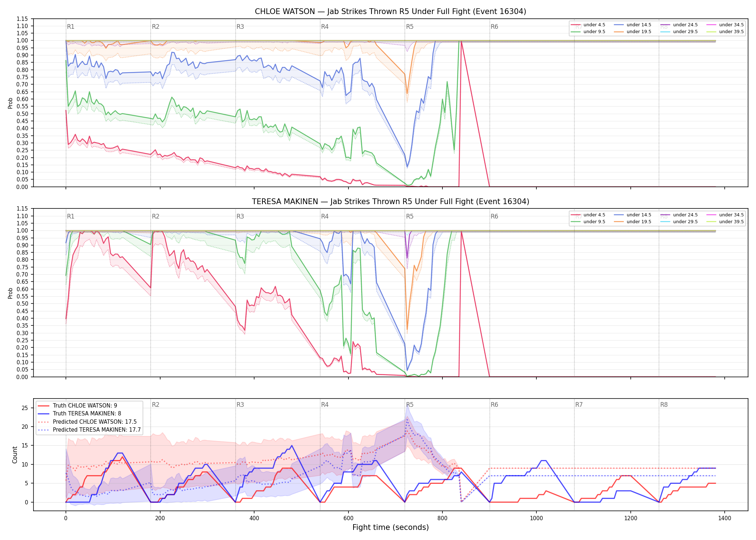The width and height of the screenshot is (756, 540).
Task: Click 'Prob' axis label on Chloe Watson chart
Action: tap(10, 103)
